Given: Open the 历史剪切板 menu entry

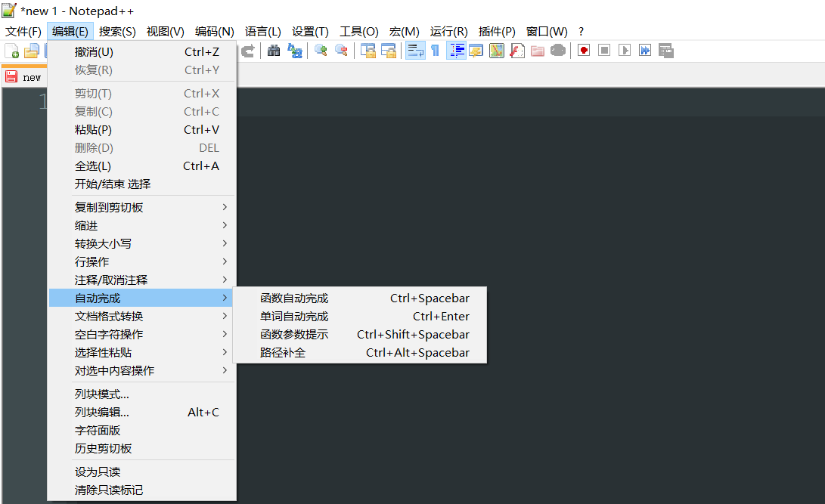Looking at the screenshot, I should click(141, 448).
